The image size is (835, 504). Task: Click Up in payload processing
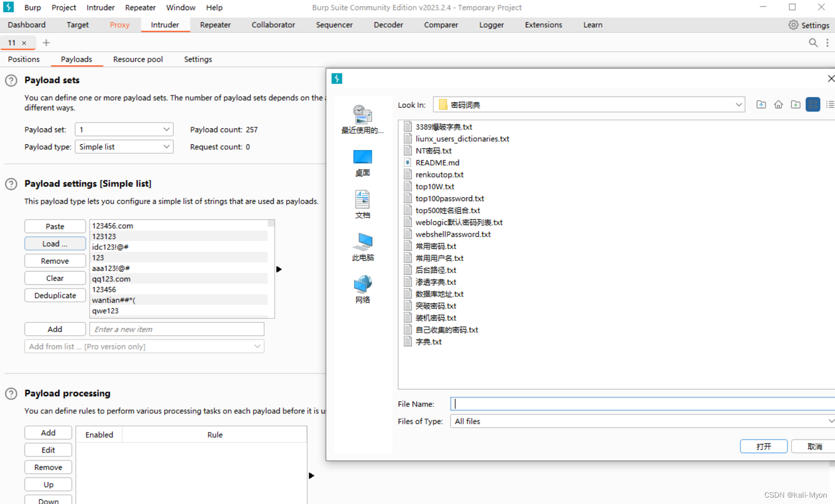48,484
